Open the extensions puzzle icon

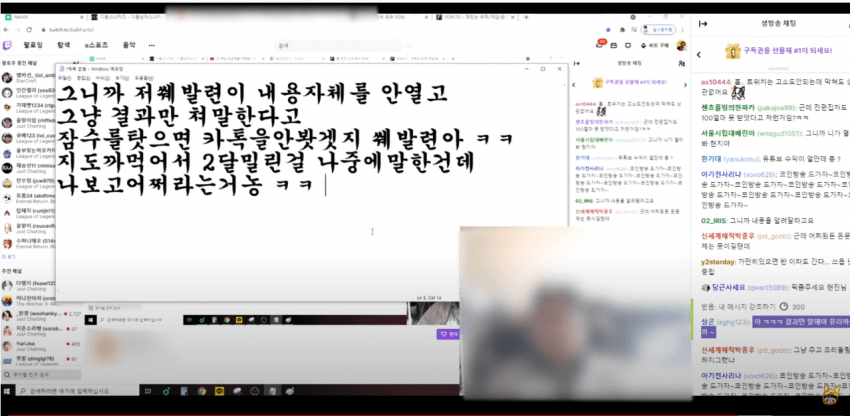point(621,30)
